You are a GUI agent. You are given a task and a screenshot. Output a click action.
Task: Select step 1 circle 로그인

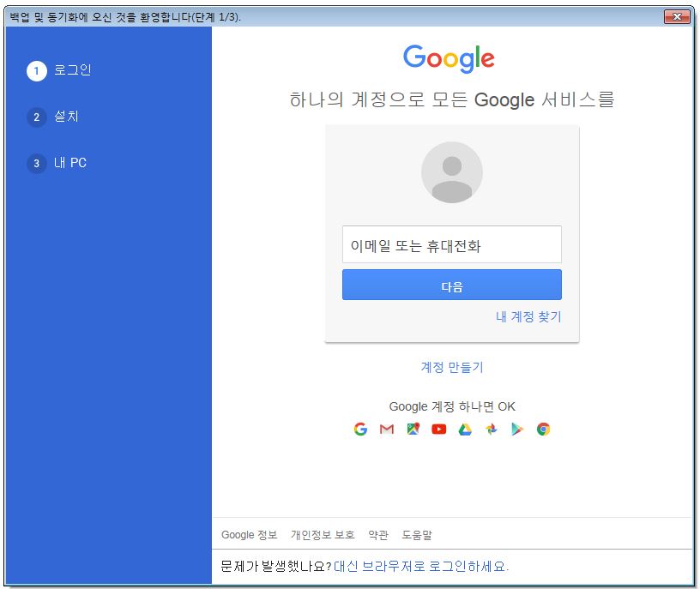[37, 71]
